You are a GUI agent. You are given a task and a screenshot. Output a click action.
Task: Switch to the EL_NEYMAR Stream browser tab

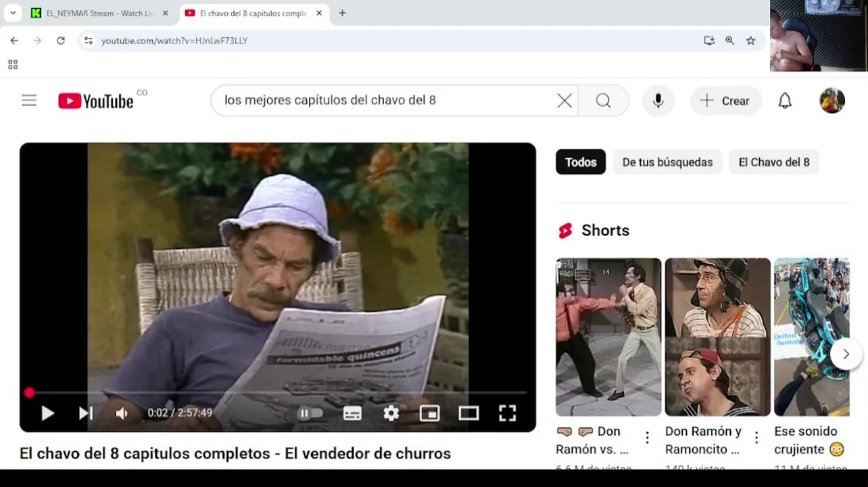pos(100,13)
